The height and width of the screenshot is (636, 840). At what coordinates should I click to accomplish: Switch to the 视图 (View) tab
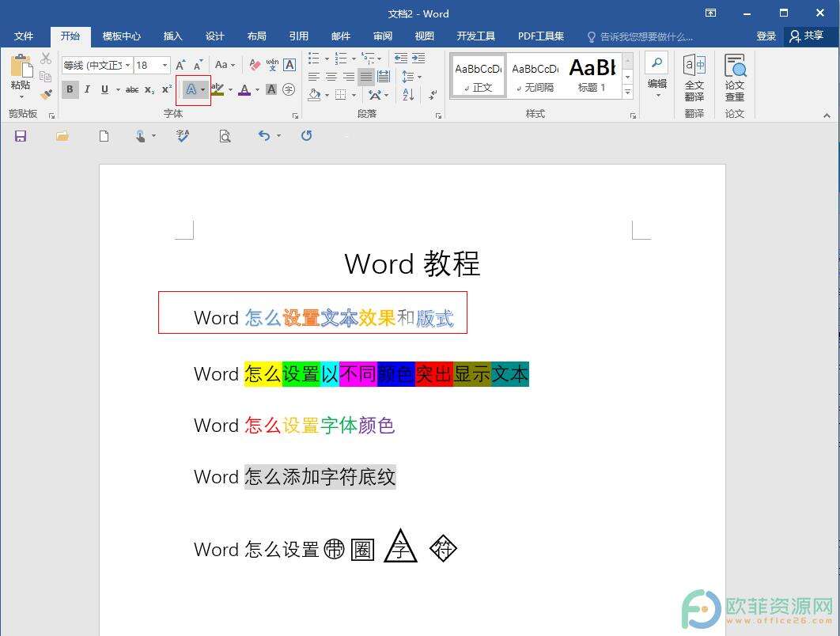click(x=424, y=36)
